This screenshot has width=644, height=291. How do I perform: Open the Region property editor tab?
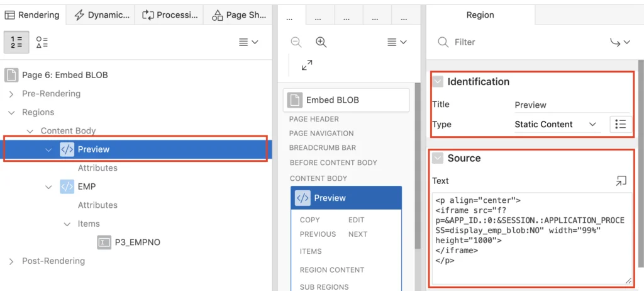(480, 15)
